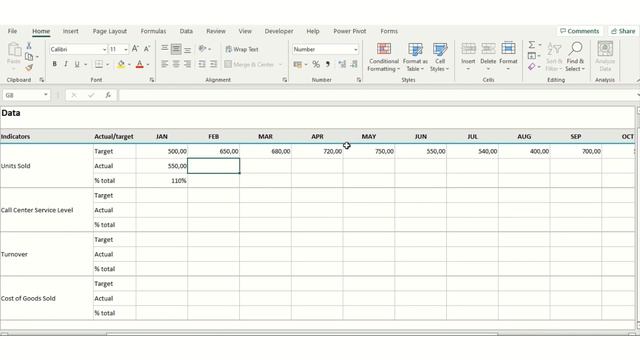This screenshot has width=640, height=360.
Task: Apply the red font color
Action: click(x=140, y=64)
